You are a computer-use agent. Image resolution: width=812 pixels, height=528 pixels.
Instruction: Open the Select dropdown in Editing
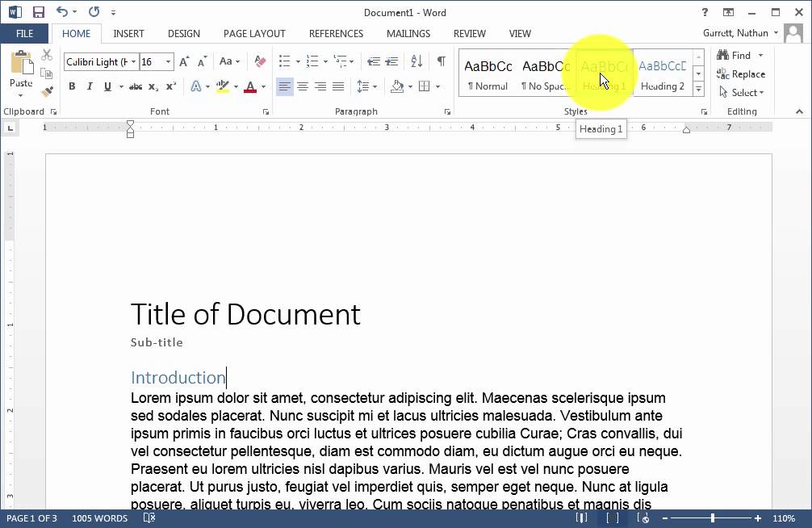click(742, 92)
